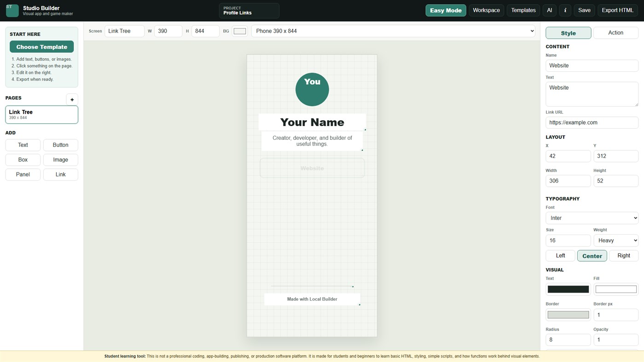The width and height of the screenshot is (644, 362).
Task: Toggle Easy Mode
Action: [x=446, y=10]
